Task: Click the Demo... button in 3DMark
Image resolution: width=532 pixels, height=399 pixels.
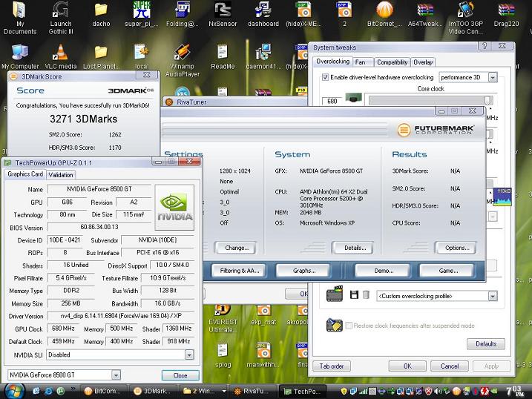Action: click(x=384, y=271)
